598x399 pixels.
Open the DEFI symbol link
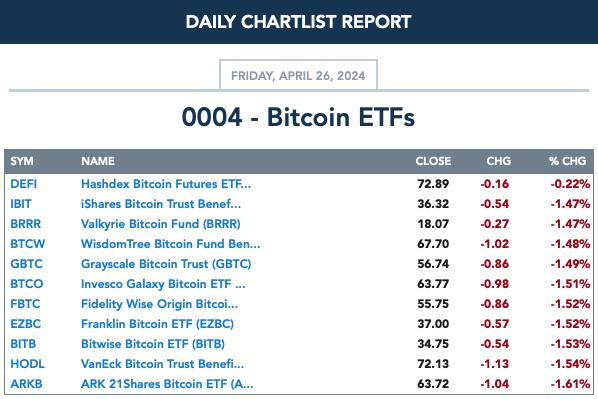click(24, 184)
